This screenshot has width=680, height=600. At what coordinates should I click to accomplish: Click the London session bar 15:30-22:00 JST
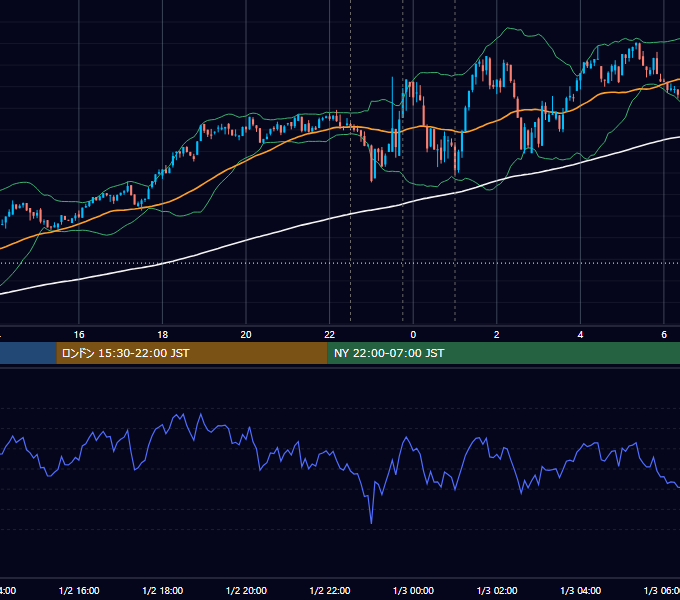click(x=192, y=353)
